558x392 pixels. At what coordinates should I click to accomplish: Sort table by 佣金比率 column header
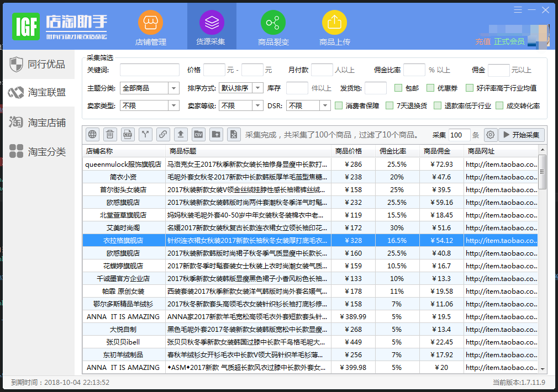click(x=397, y=151)
